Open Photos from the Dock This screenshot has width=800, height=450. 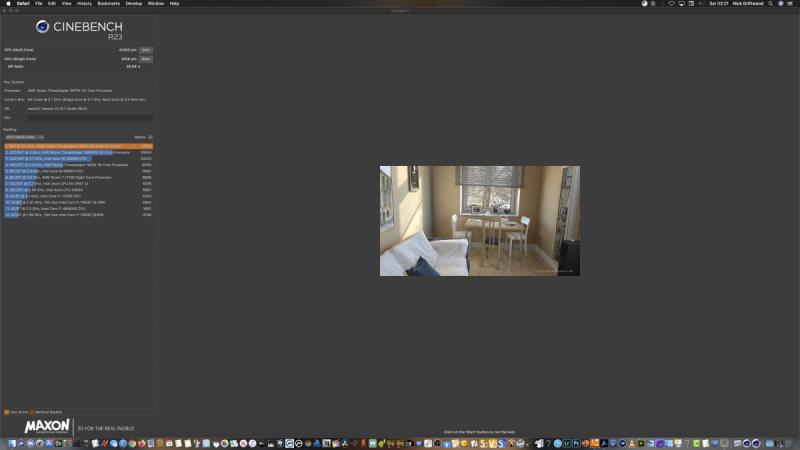tap(224, 443)
